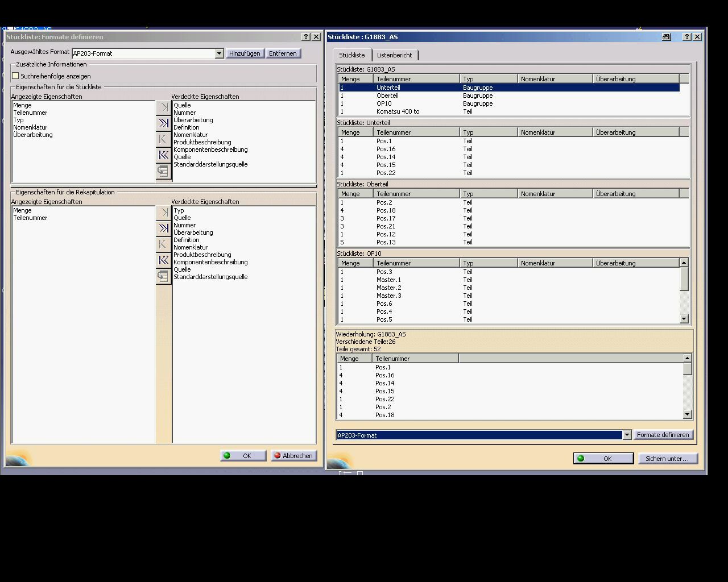
Task: Click reorder icon in Stückliste properties section
Action: point(163,171)
